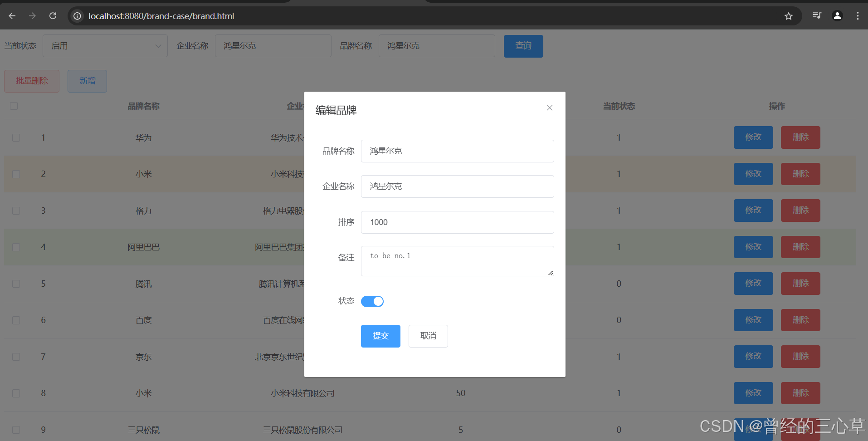Click the 操作 column header

click(x=777, y=106)
